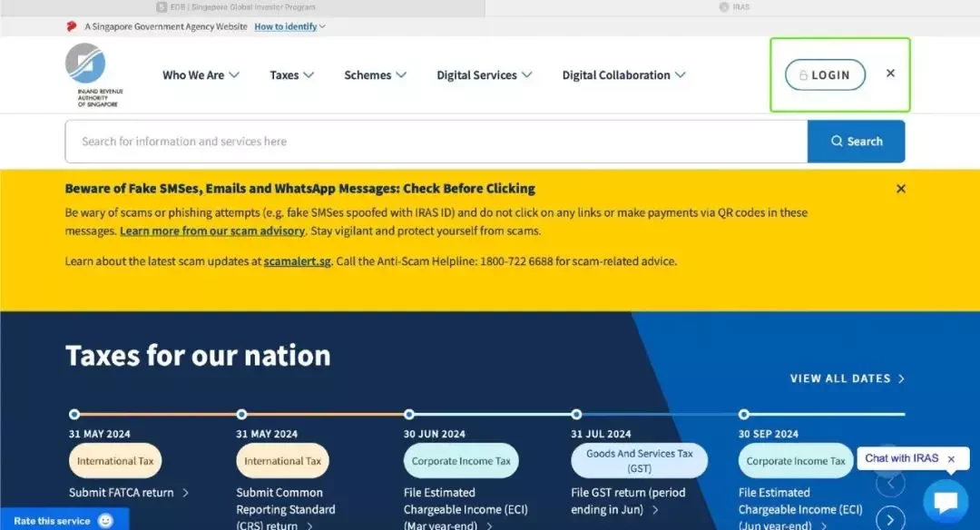
Task: Go to the next dates with the right-arrow circle
Action: tap(891, 519)
